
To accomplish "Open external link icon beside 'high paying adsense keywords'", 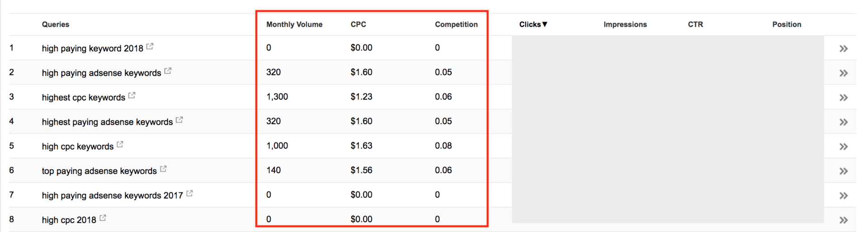I will coord(168,70).
